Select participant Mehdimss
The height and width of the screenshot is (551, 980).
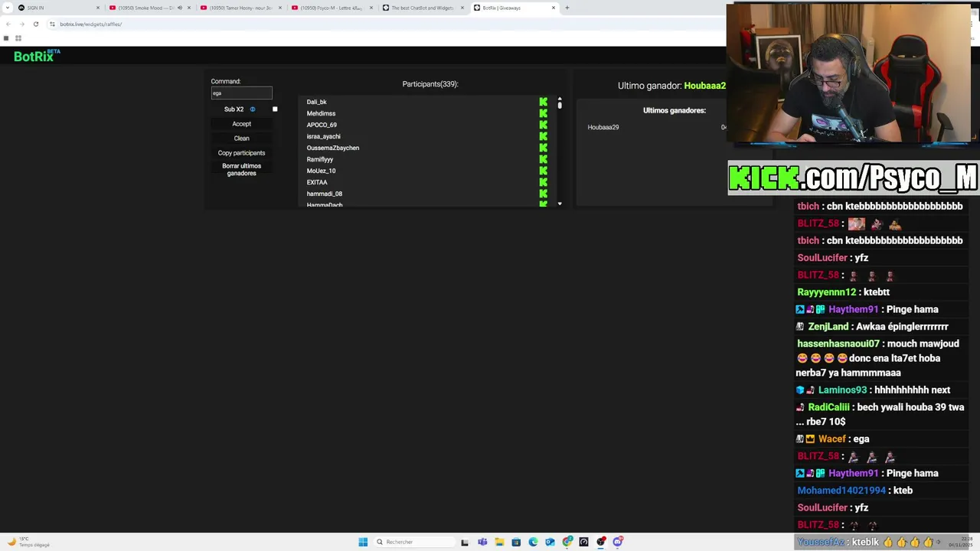click(x=321, y=113)
